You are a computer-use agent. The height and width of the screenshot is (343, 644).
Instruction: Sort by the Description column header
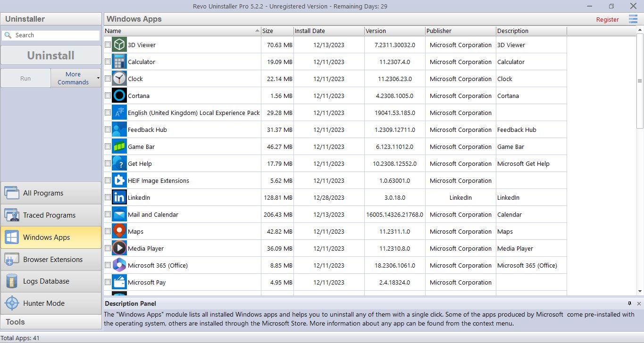click(x=531, y=31)
